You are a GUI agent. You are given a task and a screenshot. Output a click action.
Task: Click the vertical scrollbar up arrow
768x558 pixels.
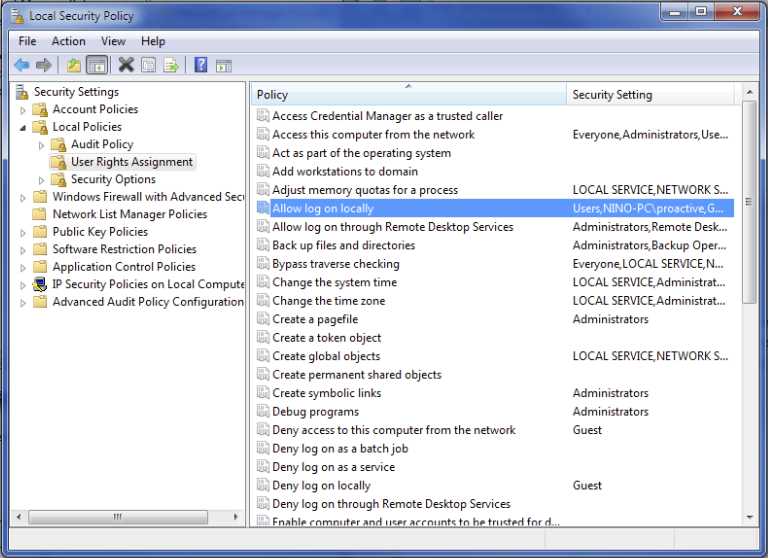point(749,92)
